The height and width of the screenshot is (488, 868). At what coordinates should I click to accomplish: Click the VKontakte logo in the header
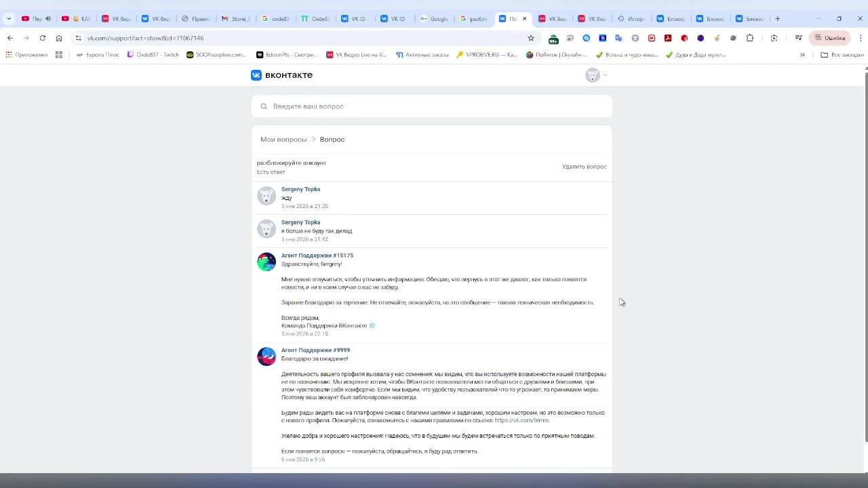click(281, 75)
